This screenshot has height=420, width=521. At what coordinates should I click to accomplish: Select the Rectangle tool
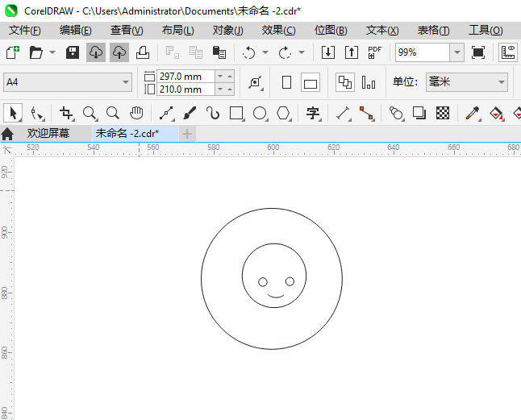(x=236, y=113)
